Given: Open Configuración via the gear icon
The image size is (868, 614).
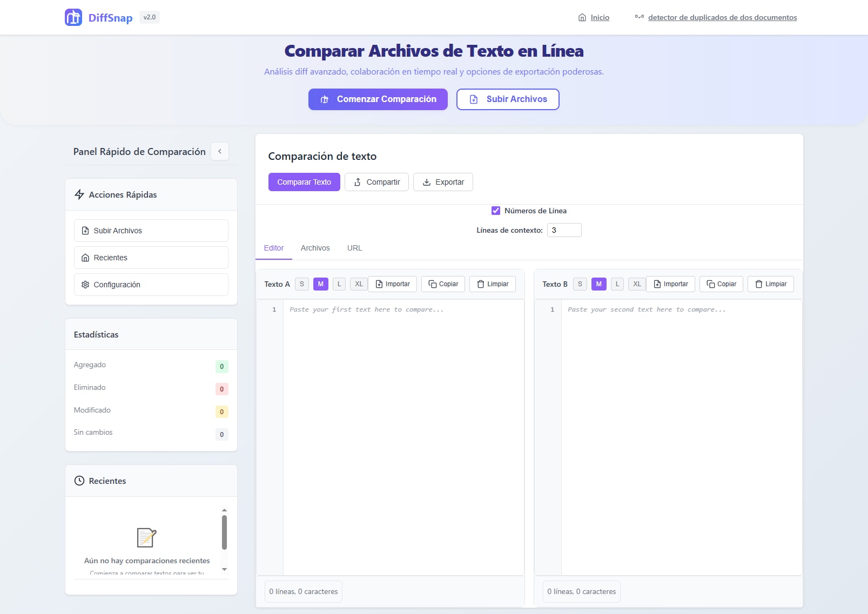Looking at the screenshot, I should coord(85,285).
